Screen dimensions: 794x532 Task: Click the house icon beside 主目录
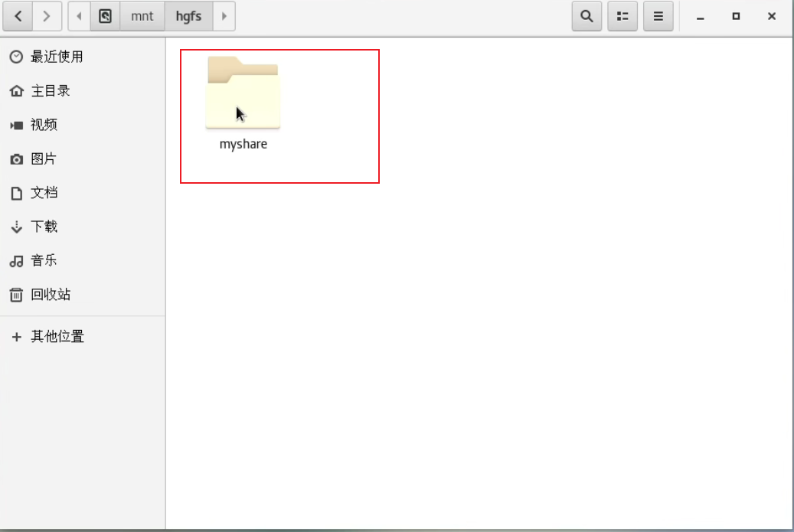[16, 91]
